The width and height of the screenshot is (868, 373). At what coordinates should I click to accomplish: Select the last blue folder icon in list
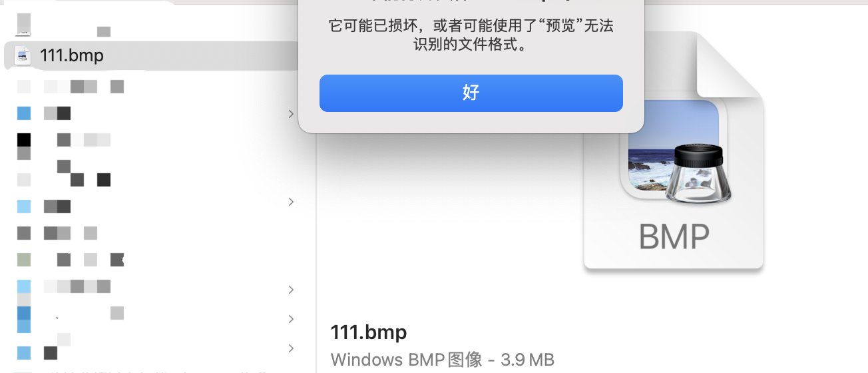[24, 353]
